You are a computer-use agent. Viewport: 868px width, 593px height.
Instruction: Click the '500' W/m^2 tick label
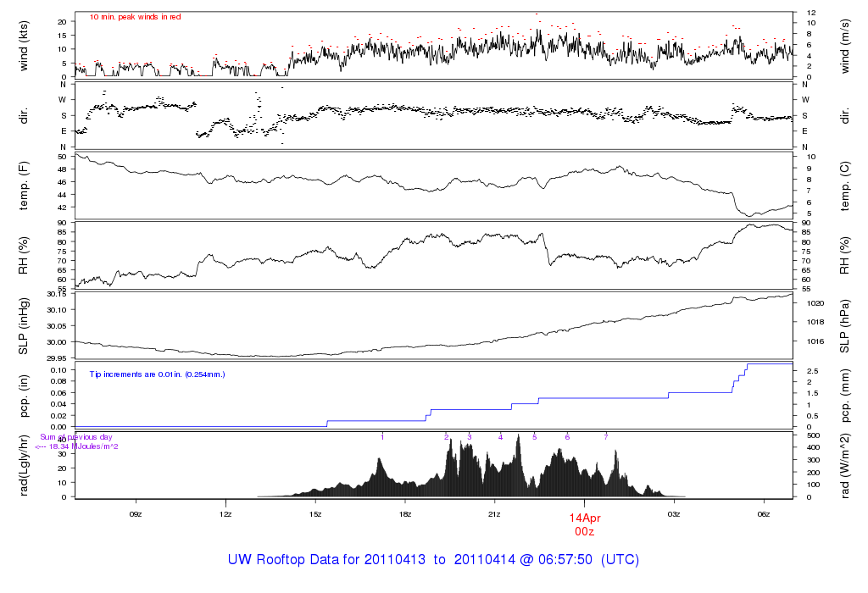(x=813, y=435)
